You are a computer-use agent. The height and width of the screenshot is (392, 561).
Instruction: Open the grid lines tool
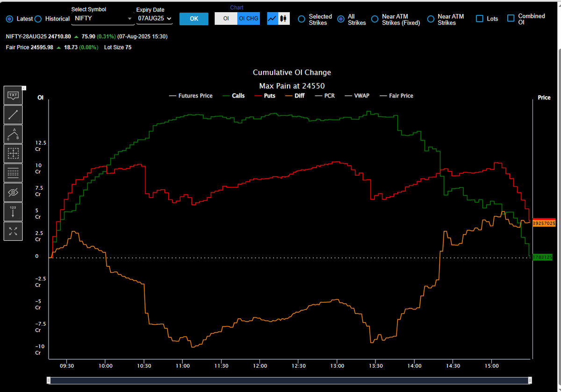coord(13,173)
